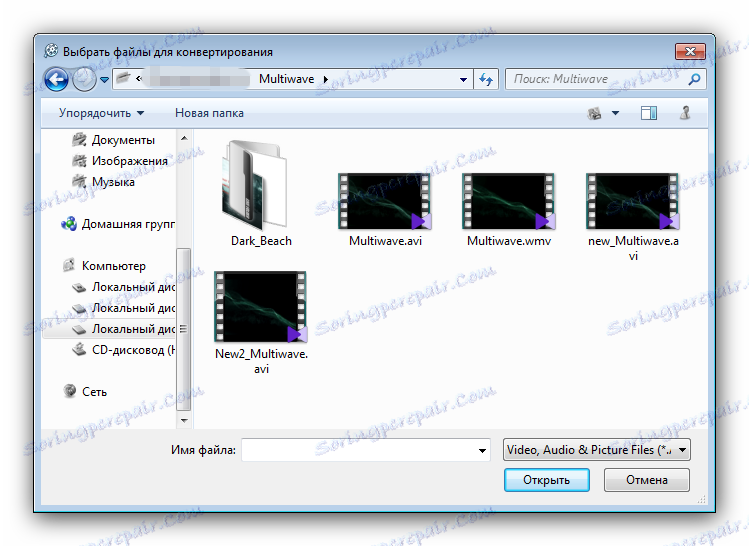Open the Упорядочить menu

pos(101,113)
